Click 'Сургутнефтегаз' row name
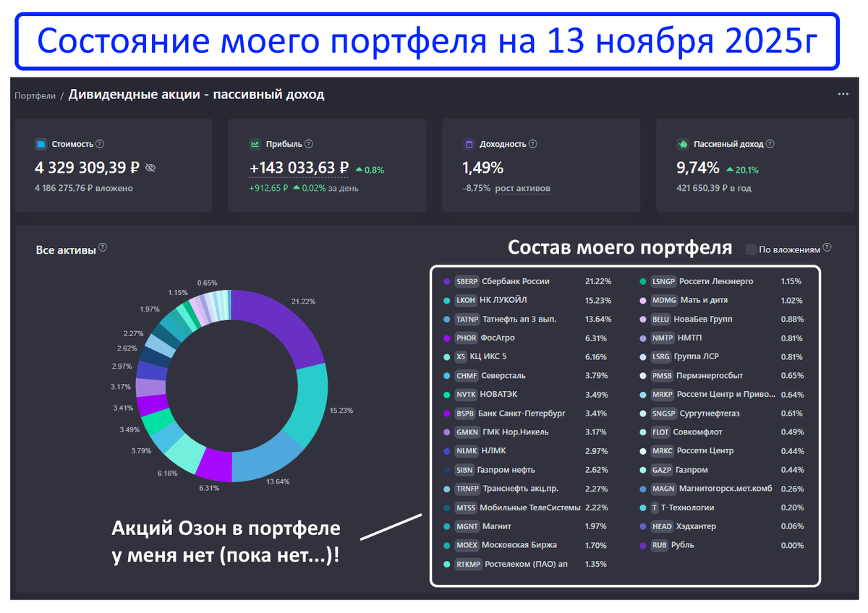 [x=710, y=413]
